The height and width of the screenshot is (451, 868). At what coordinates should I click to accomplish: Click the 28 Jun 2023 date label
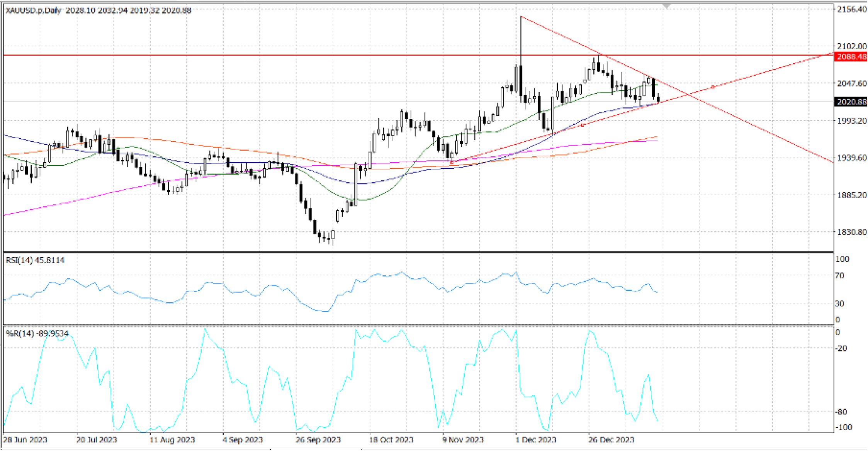click(x=25, y=439)
